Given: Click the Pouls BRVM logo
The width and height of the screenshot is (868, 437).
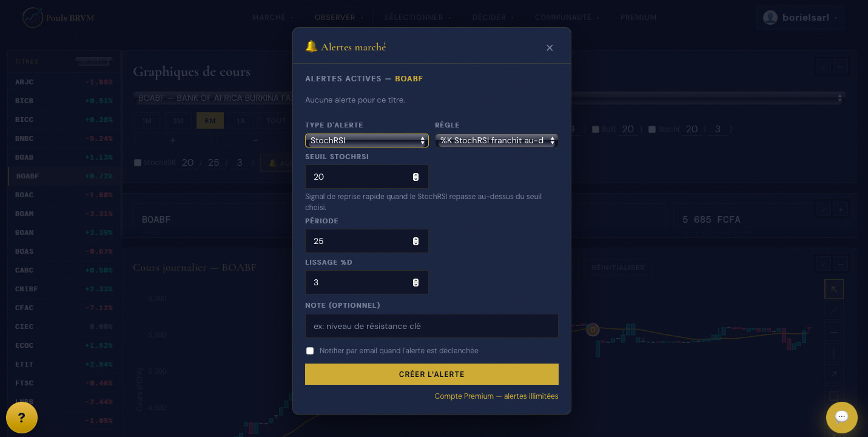Looking at the screenshot, I should pos(58,18).
